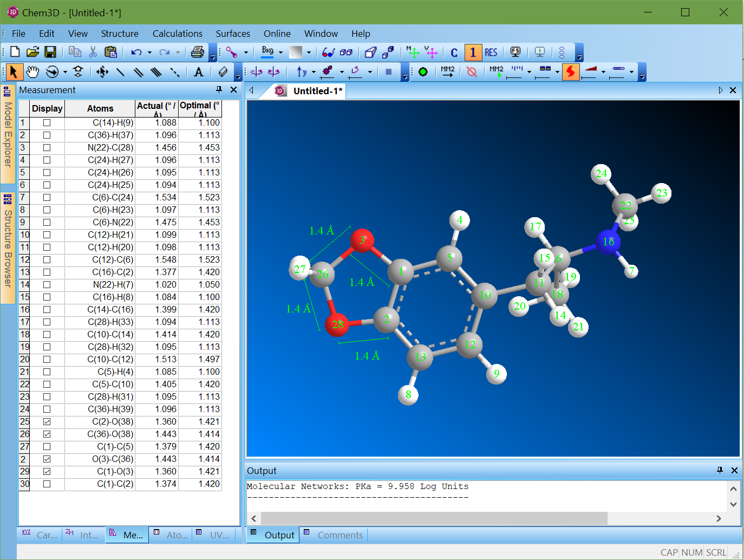Select the hand Translate tool
Image resolution: width=744 pixels, height=560 pixels.
coord(33,71)
